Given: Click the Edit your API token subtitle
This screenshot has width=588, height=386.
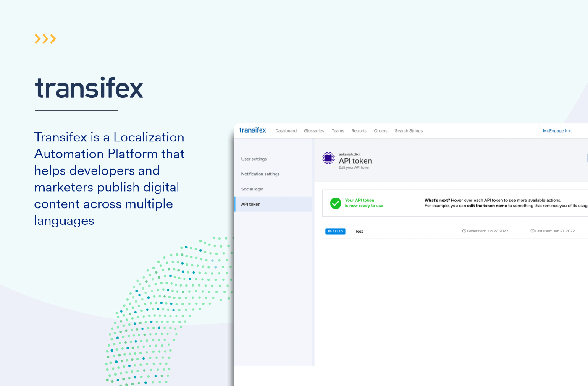Looking at the screenshot, I should click(354, 167).
